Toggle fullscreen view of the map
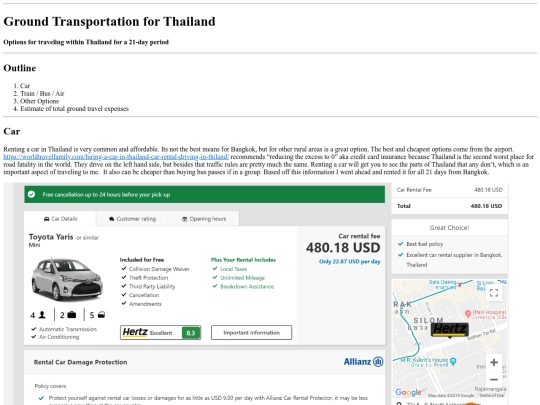The image size is (540, 405). pos(494,293)
